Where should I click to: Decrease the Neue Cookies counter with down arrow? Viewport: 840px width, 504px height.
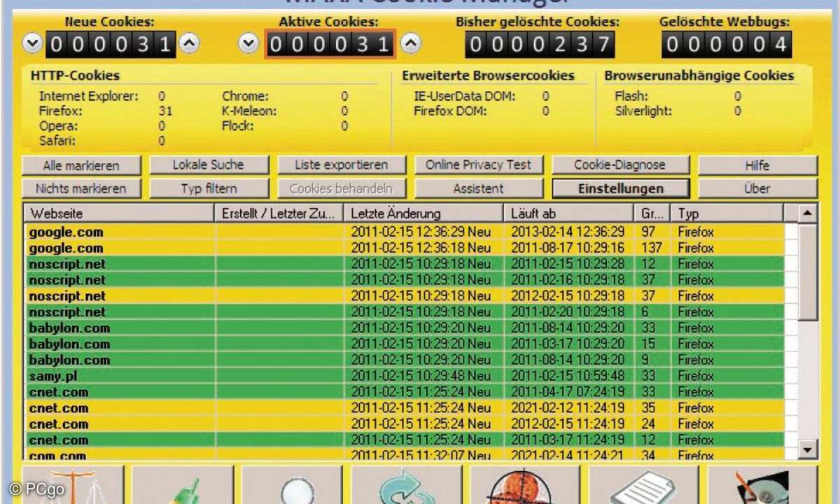(x=32, y=45)
